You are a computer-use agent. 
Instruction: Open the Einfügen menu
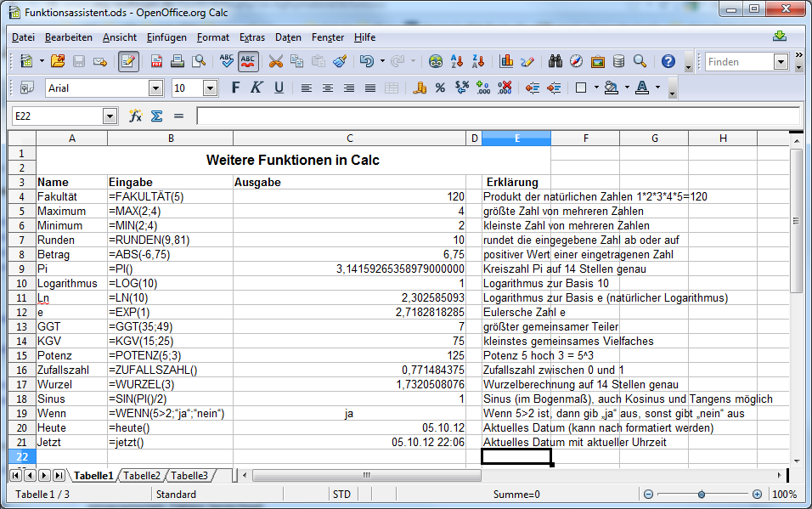click(166, 37)
